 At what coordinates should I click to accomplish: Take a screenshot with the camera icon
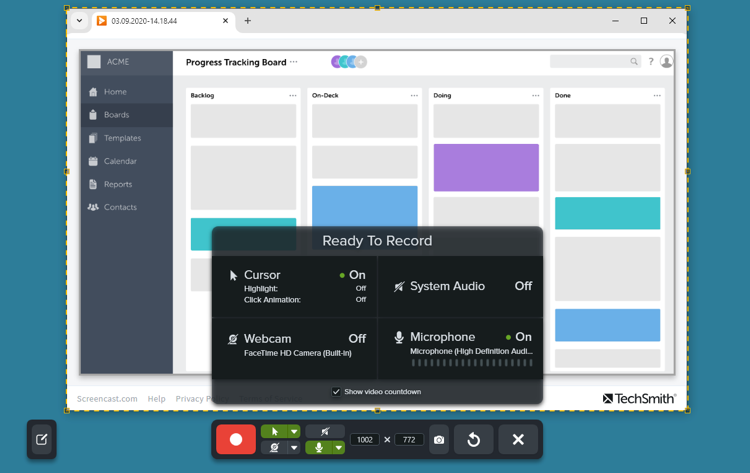click(439, 440)
